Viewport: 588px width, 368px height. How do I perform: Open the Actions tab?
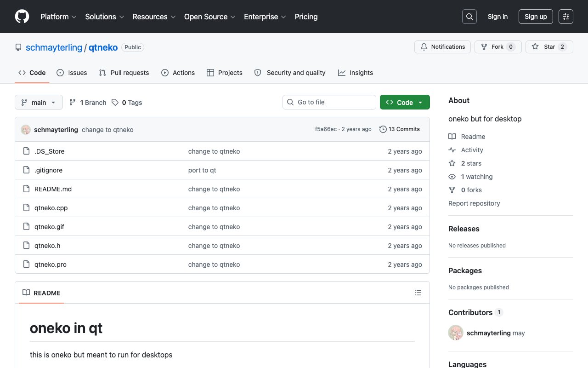178,73
